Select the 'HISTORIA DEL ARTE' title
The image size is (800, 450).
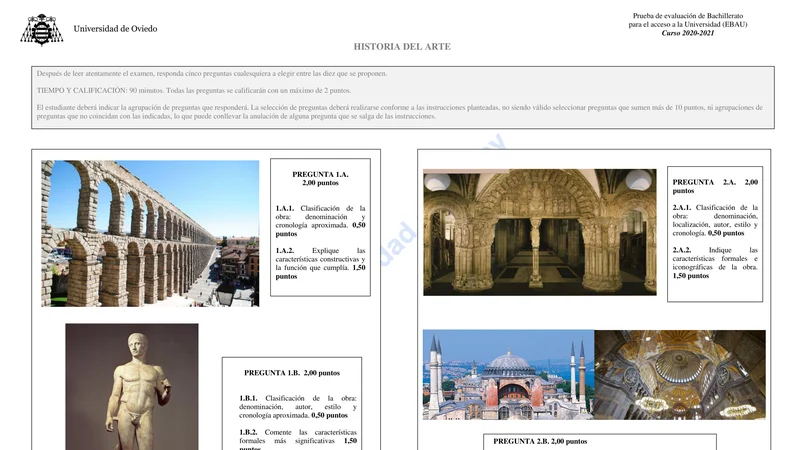402,47
